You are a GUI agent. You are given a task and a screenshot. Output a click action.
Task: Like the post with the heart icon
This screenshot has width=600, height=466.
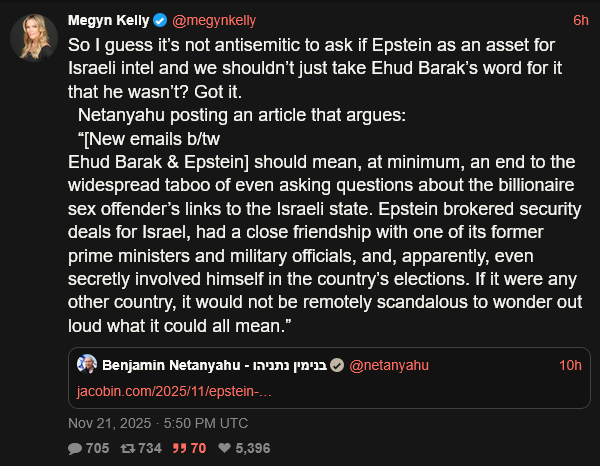225,449
